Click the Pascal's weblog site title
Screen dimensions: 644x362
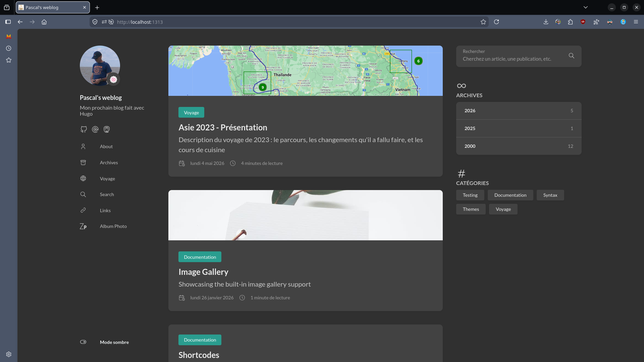click(101, 98)
